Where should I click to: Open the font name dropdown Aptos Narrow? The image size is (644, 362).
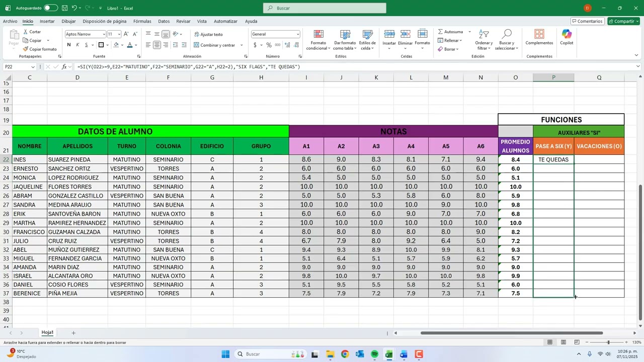104,34
